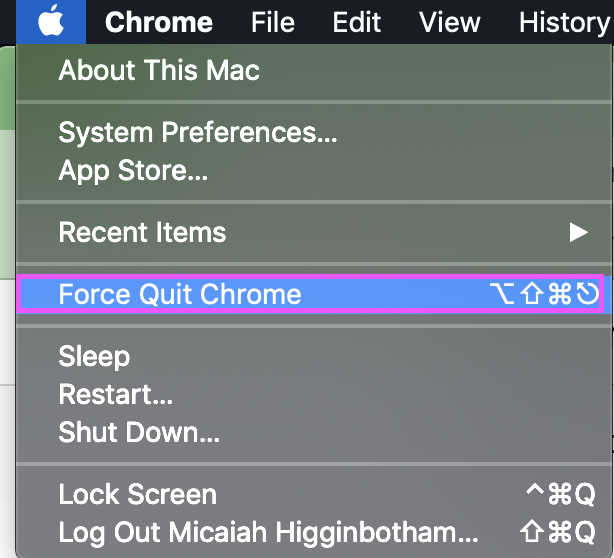This screenshot has width=614, height=558.
Task: Choose Shut Down from the menu
Action: point(139,432)
